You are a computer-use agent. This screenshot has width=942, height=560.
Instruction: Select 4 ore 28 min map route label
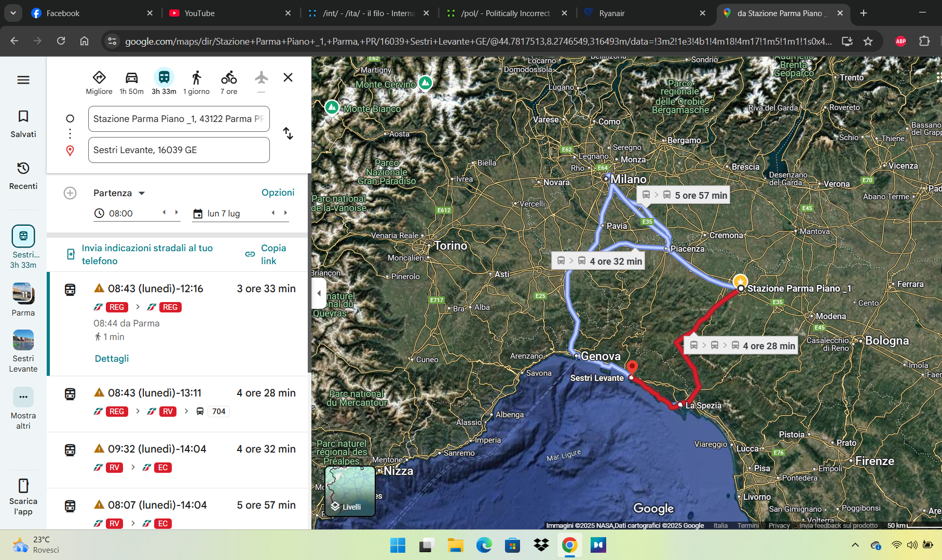click(x=742, y=346)
